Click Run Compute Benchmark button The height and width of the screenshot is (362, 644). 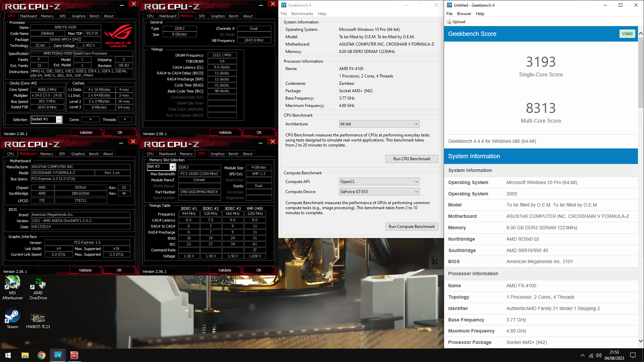coord(412,227)
